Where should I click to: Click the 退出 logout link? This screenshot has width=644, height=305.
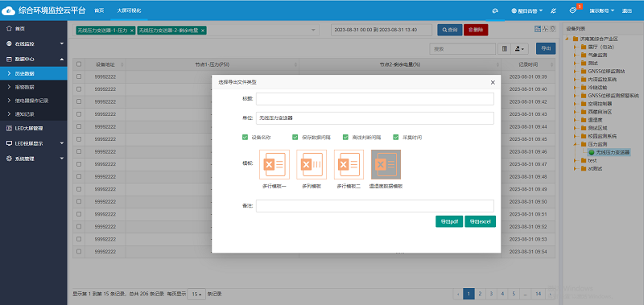tap(627, 10)
